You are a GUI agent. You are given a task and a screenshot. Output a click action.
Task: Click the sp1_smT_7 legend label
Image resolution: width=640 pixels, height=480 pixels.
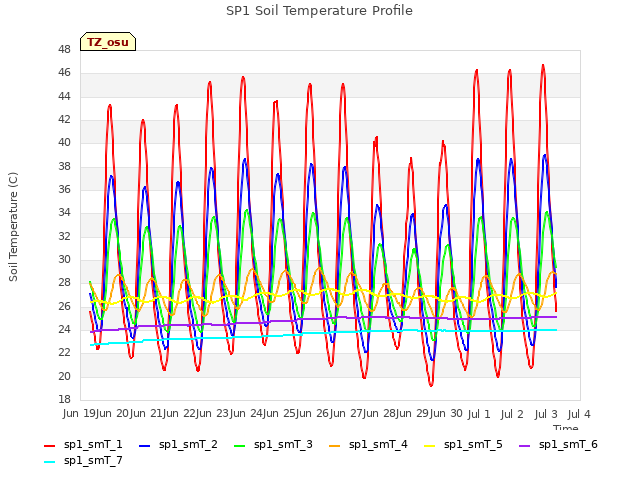click(93, 460)
